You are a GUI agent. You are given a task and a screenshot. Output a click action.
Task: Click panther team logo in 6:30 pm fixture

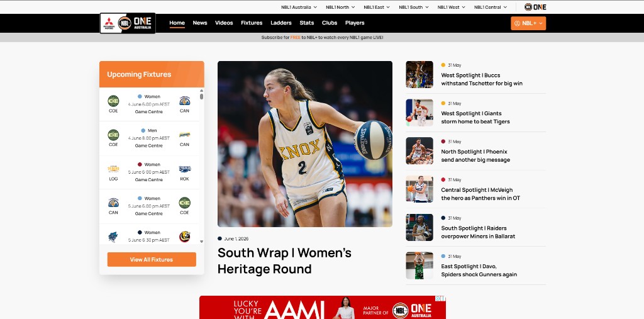(113, 237)
